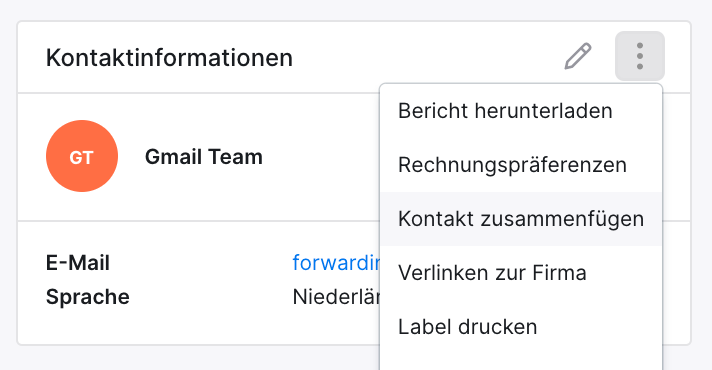This screenshot has height=370, width=712.
Task: Click the three-dot more options icon
Action: (640, 56)
